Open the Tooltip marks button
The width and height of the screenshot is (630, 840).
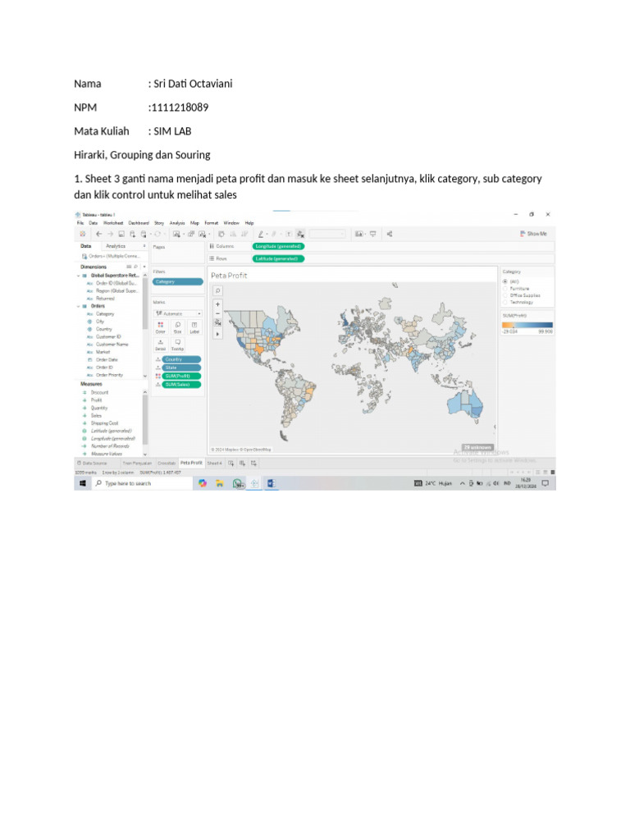tap(177, 345)
